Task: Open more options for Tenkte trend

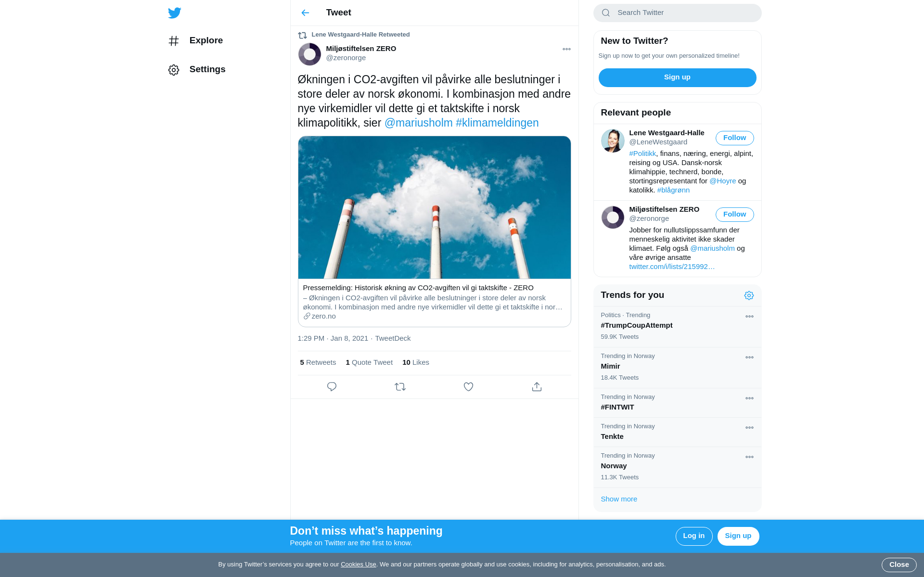Action: pyautogui.click(x=749, y=428)
